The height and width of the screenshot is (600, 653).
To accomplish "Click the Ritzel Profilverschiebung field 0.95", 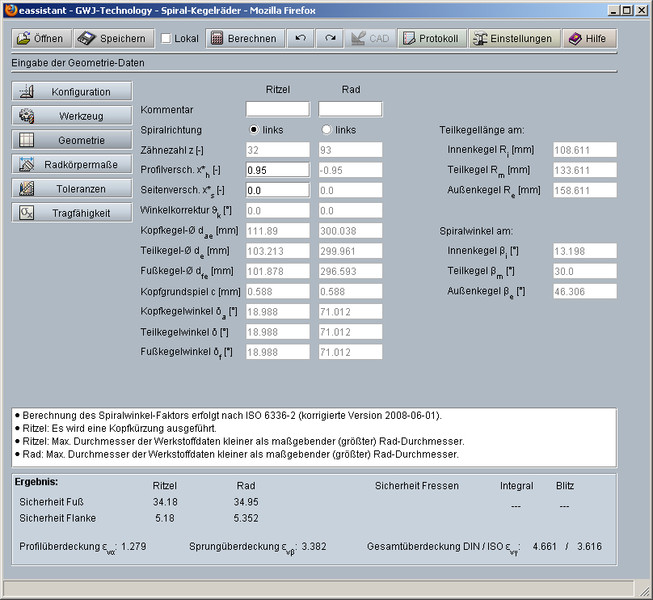I will point(278,170).
